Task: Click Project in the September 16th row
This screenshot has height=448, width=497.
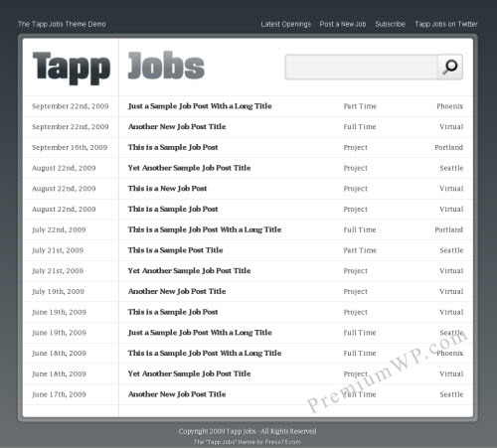Action: tap(356, 148)
